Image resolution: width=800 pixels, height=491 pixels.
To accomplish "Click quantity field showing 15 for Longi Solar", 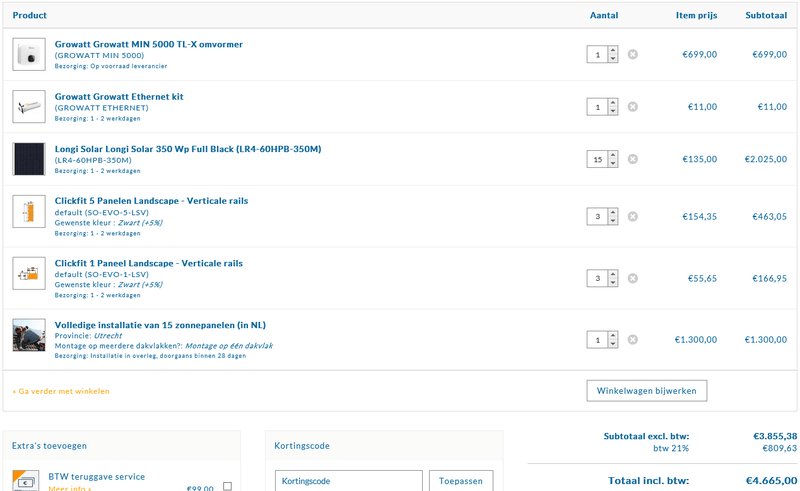I will pos(597,159).
